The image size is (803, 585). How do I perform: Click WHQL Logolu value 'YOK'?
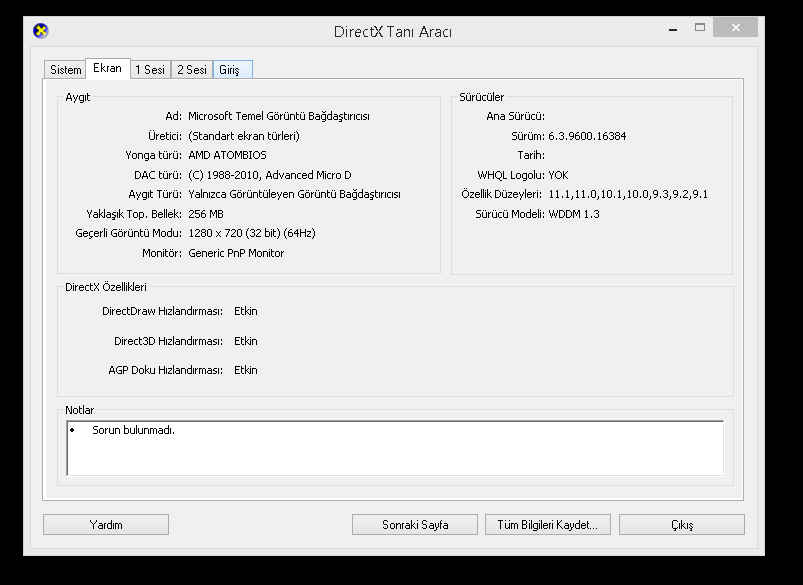558,175
